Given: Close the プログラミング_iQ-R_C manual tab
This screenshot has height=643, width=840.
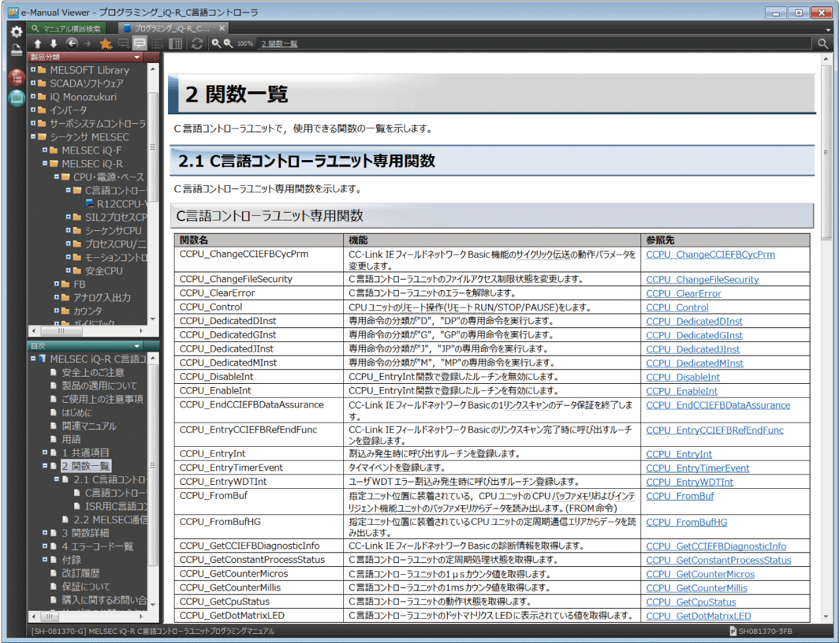Looking at the screenshot, I should pos(222,28).
